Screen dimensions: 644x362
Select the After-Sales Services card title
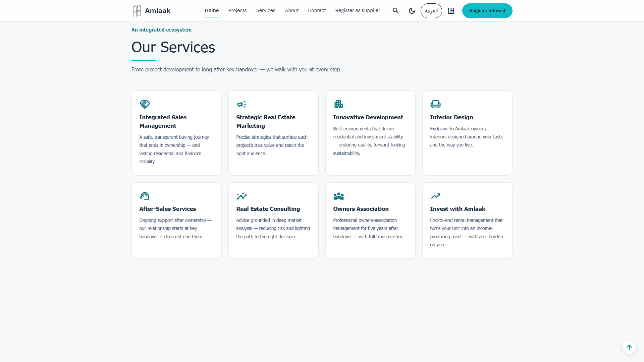tap(167, 209)
